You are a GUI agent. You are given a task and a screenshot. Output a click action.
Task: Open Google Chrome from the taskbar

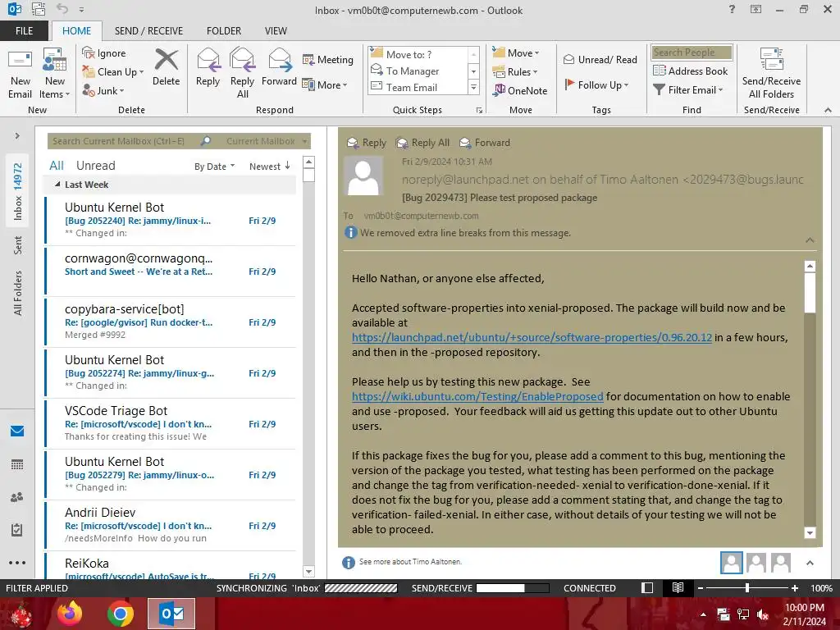pos(120,614)
